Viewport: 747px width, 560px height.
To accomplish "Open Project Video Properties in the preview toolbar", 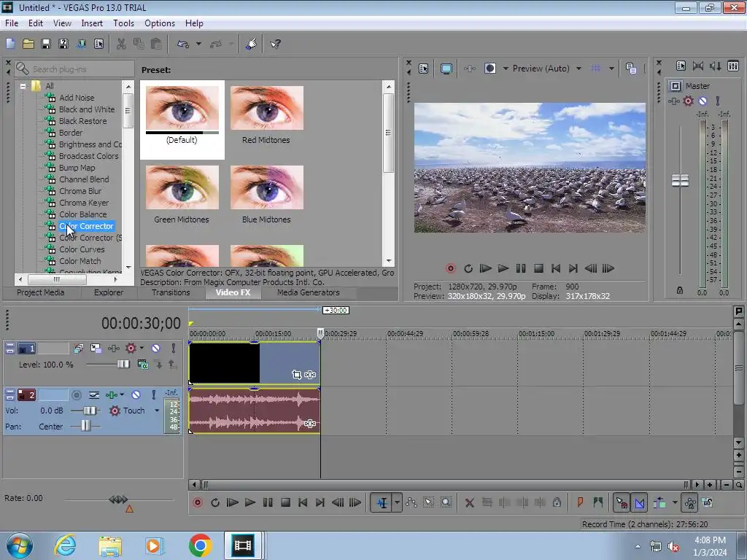I will pos(423,69).
